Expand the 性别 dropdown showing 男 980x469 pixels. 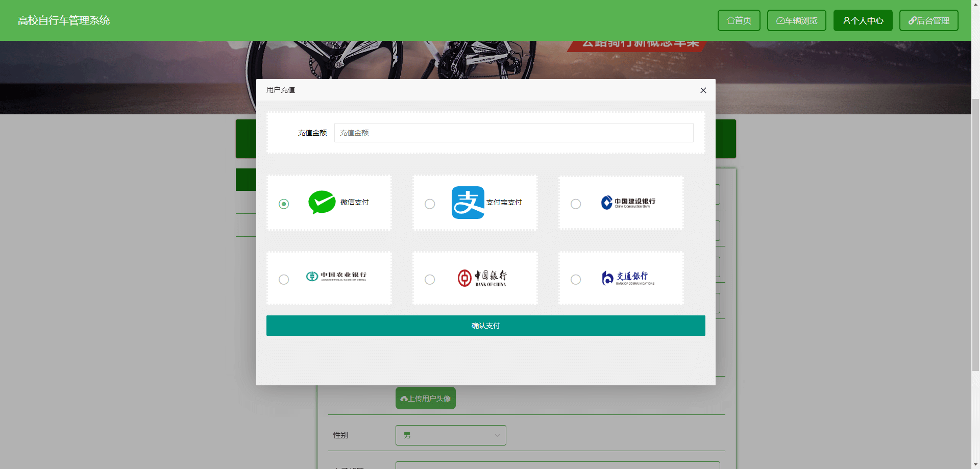[x=451, y=435]
